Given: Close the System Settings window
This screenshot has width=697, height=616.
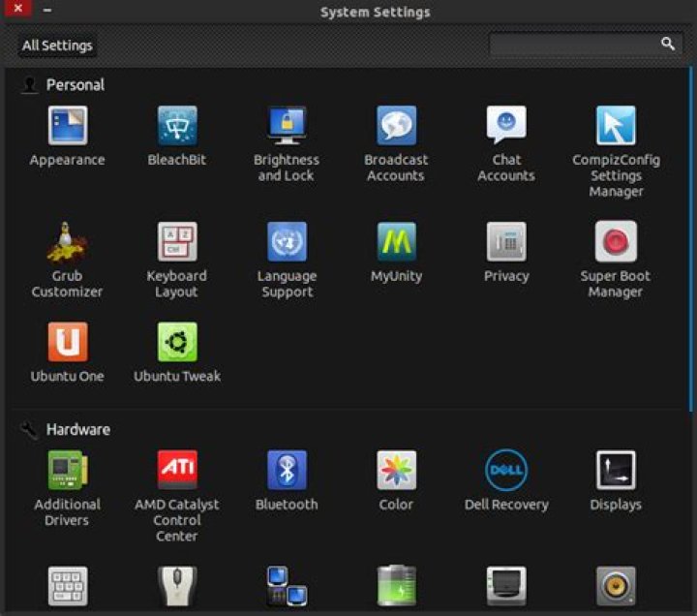Looking at the screenshot, I should [x=18, y=9].
